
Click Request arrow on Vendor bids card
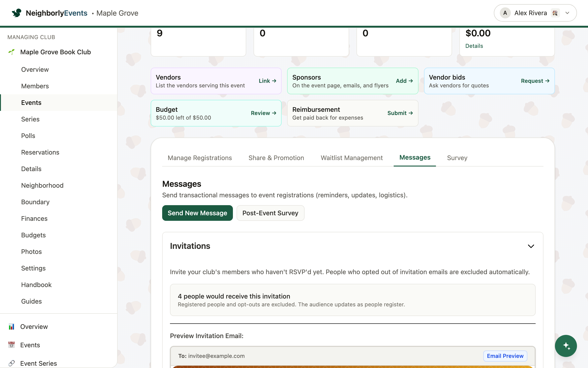[535, 81]
